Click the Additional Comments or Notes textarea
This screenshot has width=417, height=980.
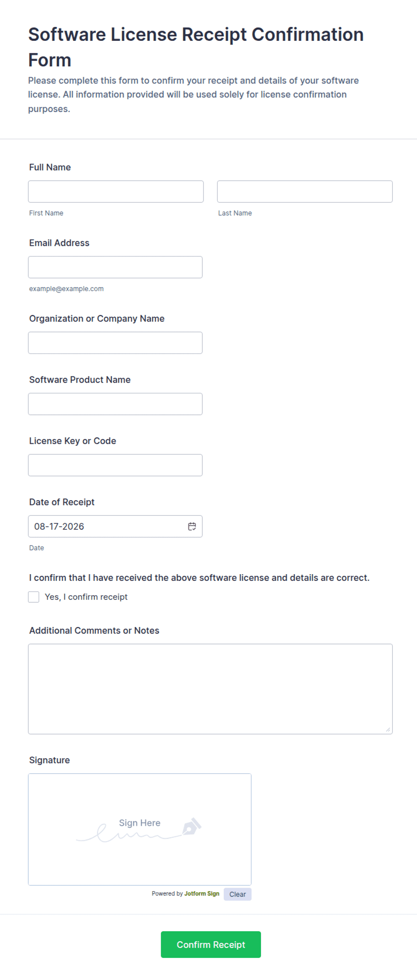tap(210, 689)
